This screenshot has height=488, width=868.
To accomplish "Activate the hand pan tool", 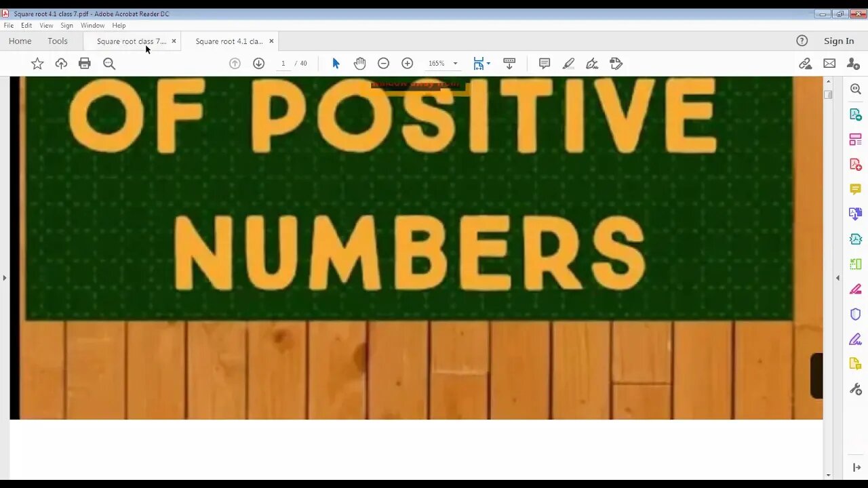I will [359, 64].
